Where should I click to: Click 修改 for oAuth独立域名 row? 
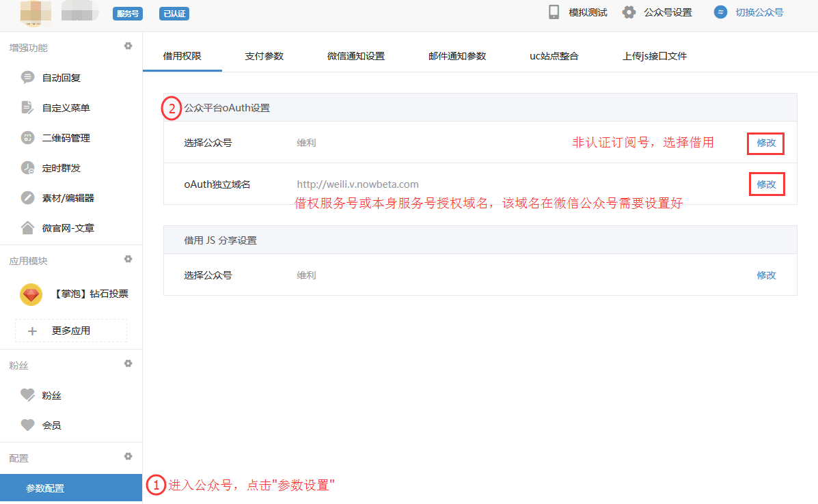coord(766,184)
